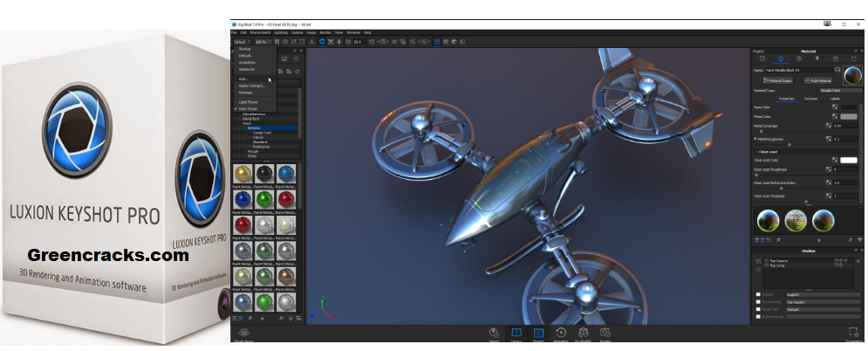Viewport: 868px width, 351px height.
Task: Toggle the Library panel icon
Action: point(516,334)
